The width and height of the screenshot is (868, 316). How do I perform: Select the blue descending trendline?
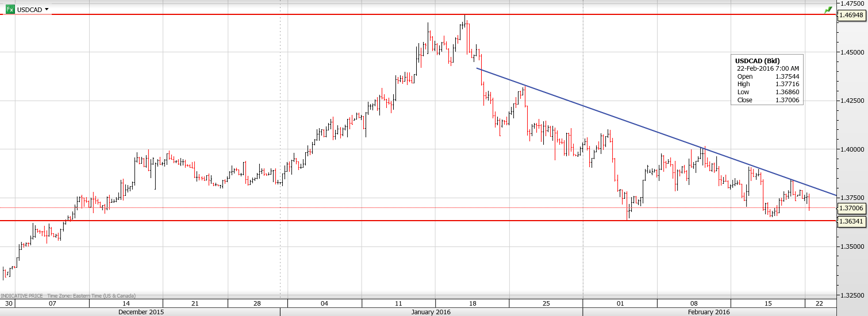(x=632, y=125)
